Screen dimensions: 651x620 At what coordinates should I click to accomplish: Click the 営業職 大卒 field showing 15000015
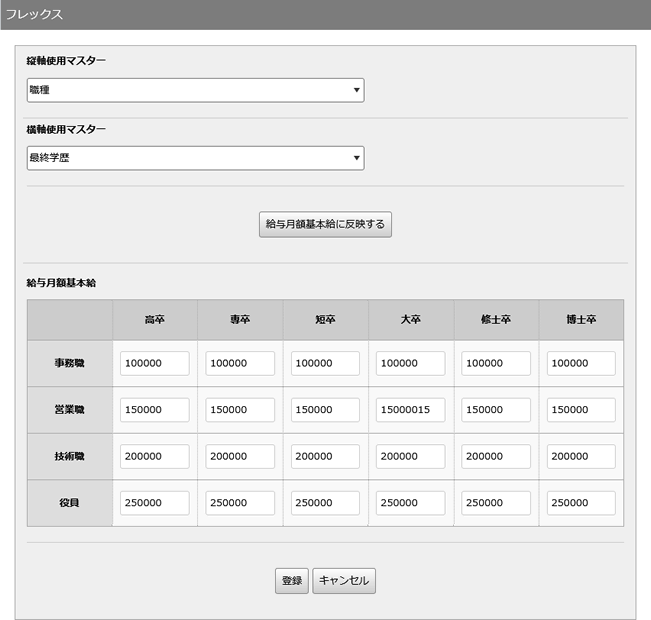coord(410,410)
